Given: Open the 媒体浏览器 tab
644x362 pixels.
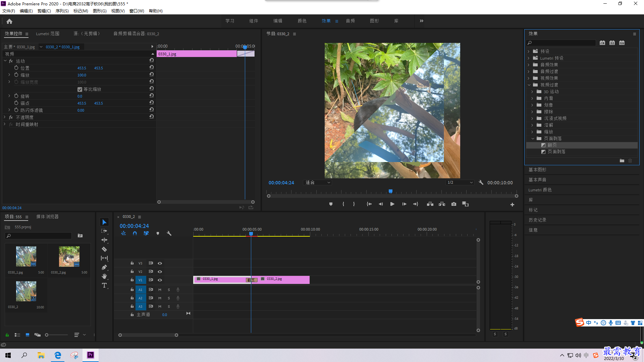Looking at the screenshot, I should coord(47,217).
